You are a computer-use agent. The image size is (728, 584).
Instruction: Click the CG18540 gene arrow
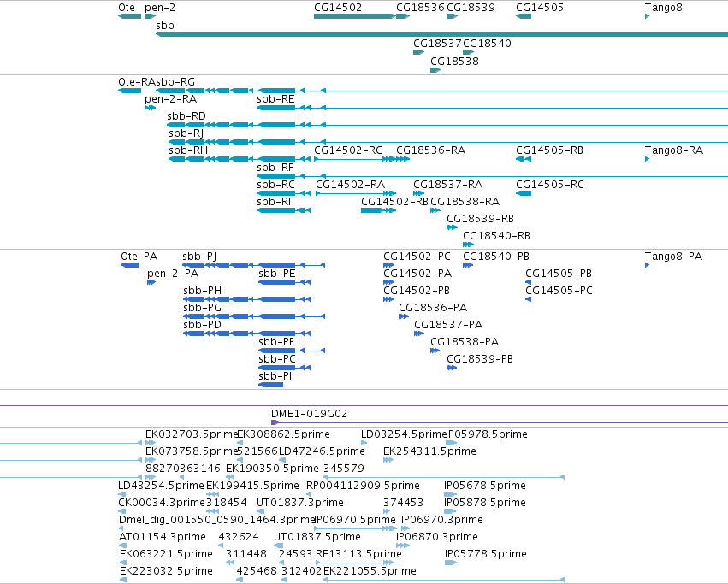pyautogui.click(x=469, y=52)
